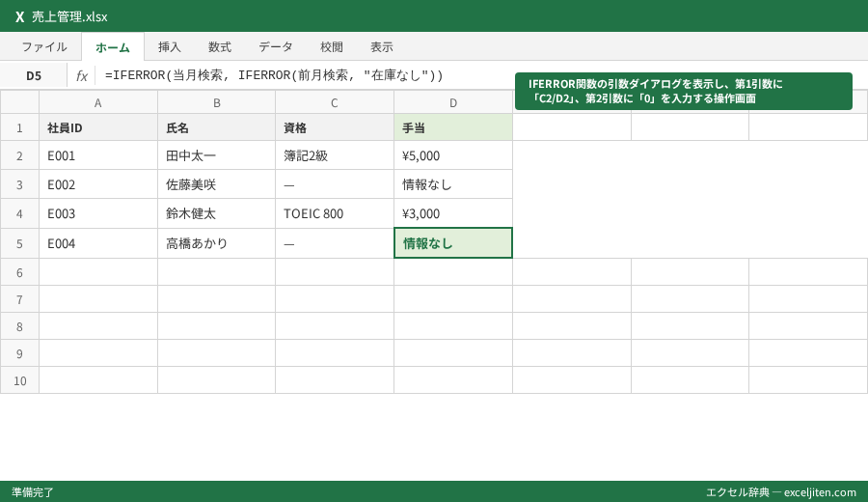The width and height of the screenshot is (868, 502).
Task: Select row 4 header
Action: tap(19, 214)
